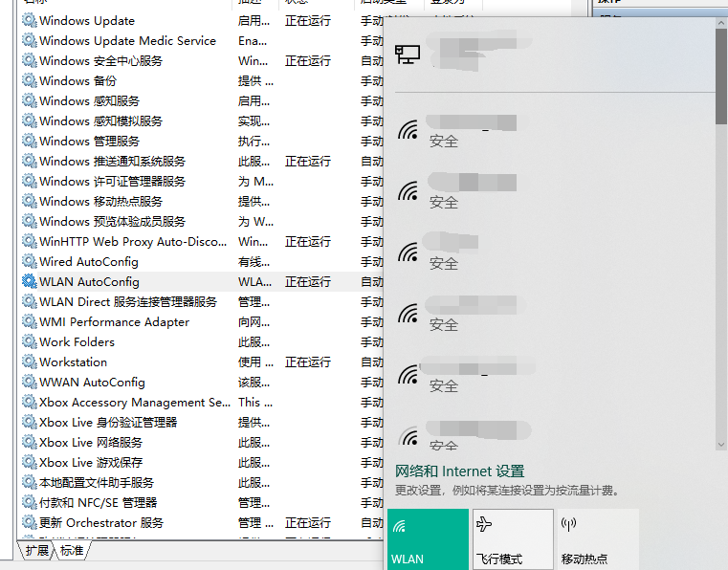Viewport: 728px width, 570px height.
Task: Click gear icon of Xbox Live 网络服务
Action: point(30,443)
